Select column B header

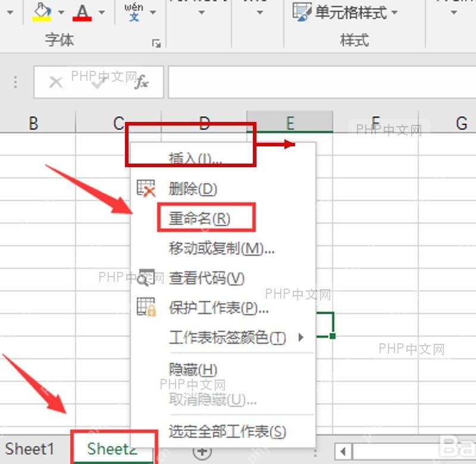pos(37,123)
